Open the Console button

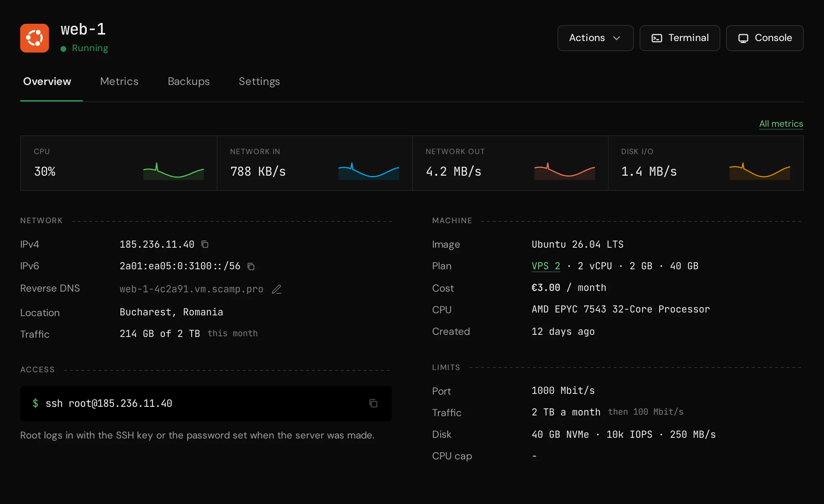(765, 38)
